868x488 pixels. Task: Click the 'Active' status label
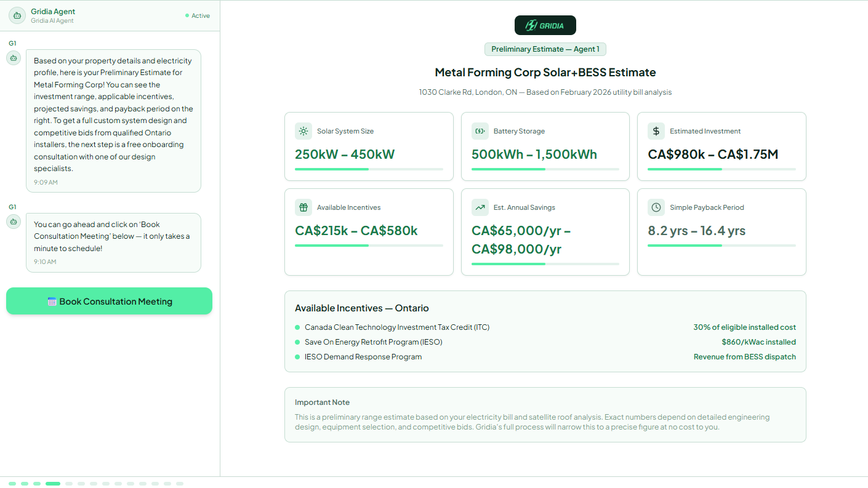coord(201,16)
